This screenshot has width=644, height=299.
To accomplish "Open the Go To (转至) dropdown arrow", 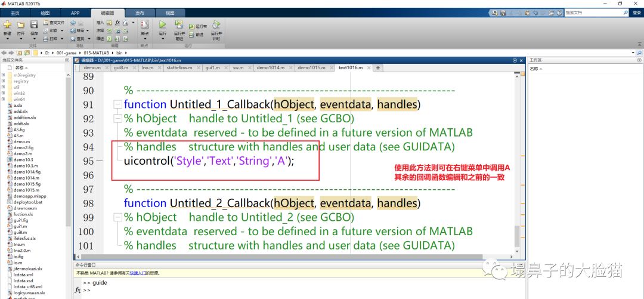I will pyautogui.click(x=88, y=30).
